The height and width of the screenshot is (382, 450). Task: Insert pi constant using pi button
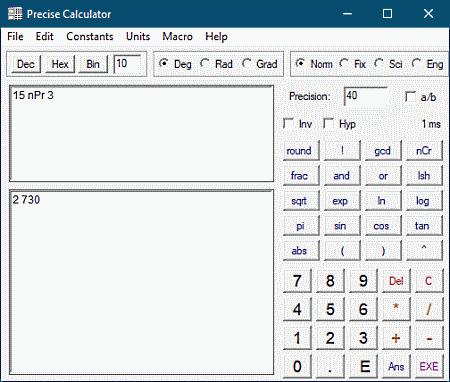300,226
